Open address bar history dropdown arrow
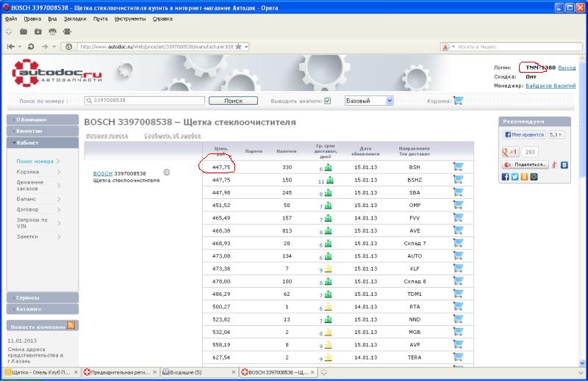Screen dimensions: 588x381 246,47
